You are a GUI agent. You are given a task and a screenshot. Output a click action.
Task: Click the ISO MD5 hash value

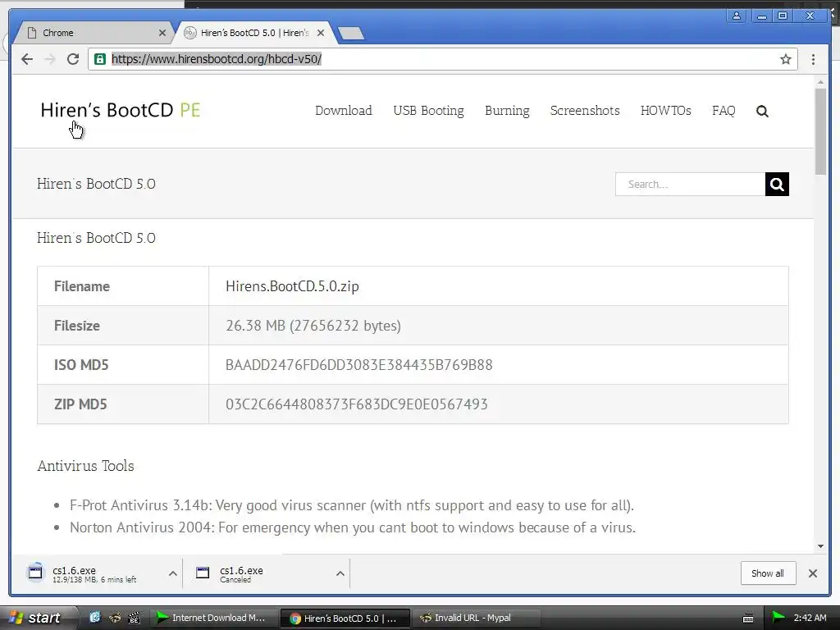point(359,365)
